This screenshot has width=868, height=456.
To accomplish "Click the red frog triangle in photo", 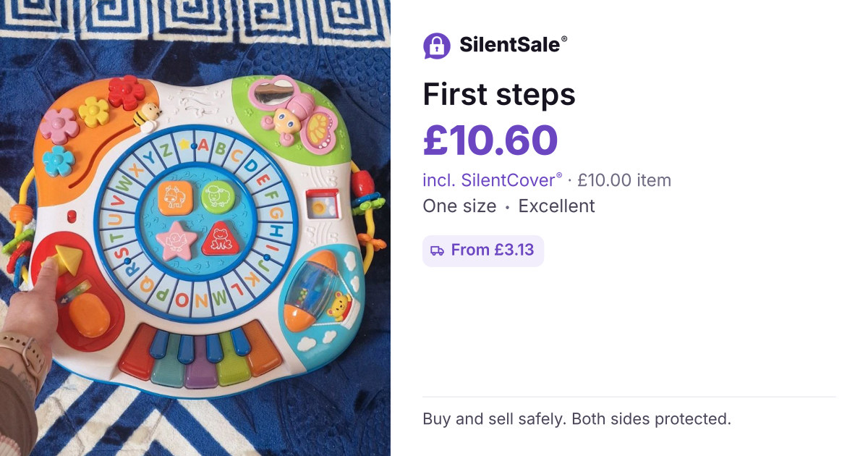I will [216, 241].
